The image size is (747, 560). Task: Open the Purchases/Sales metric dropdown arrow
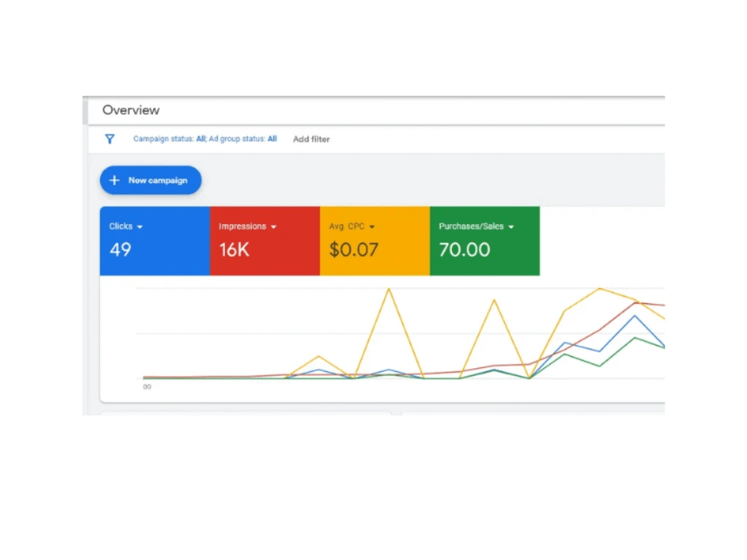[511, 227]
